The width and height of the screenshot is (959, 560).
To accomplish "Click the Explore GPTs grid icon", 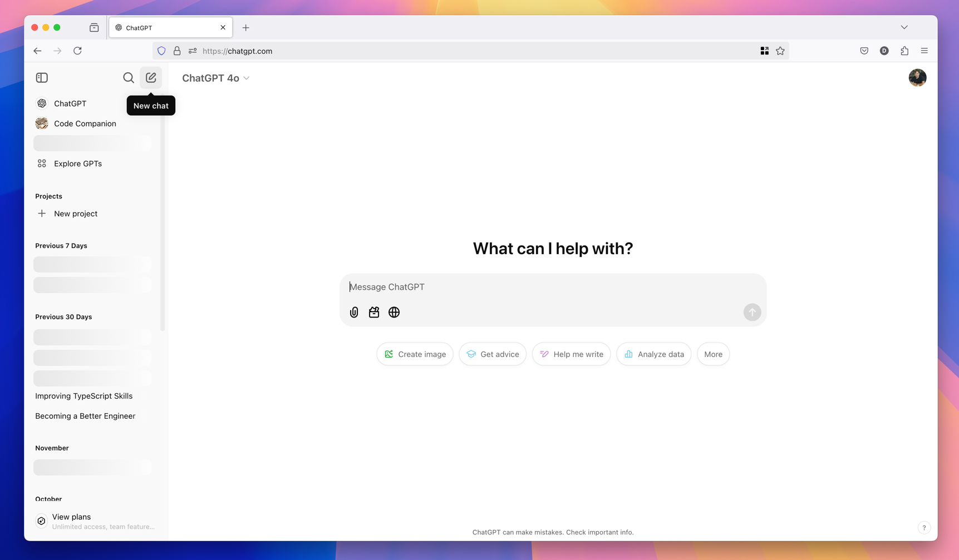I will 42,163.
